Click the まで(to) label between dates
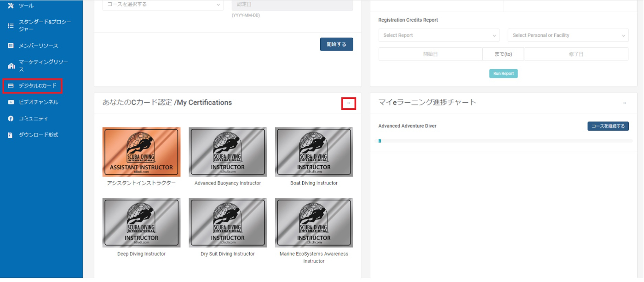This screenshot has width=644, height=282. (503, 54)
